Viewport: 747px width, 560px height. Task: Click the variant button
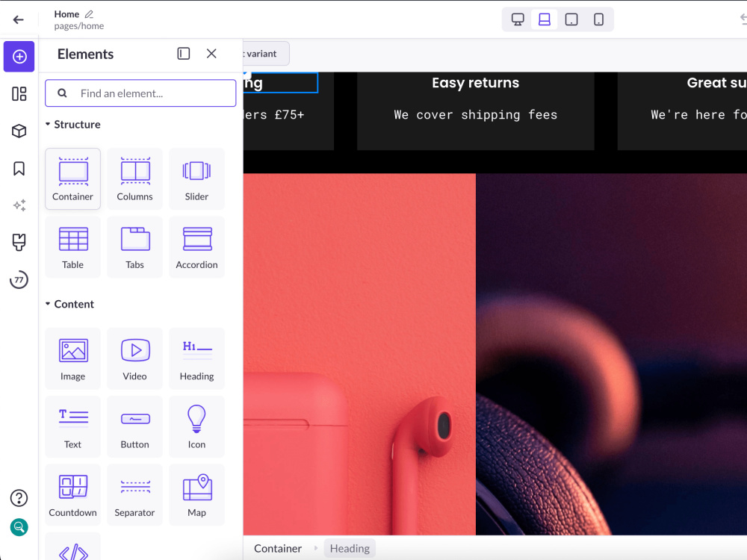point(266,53)
